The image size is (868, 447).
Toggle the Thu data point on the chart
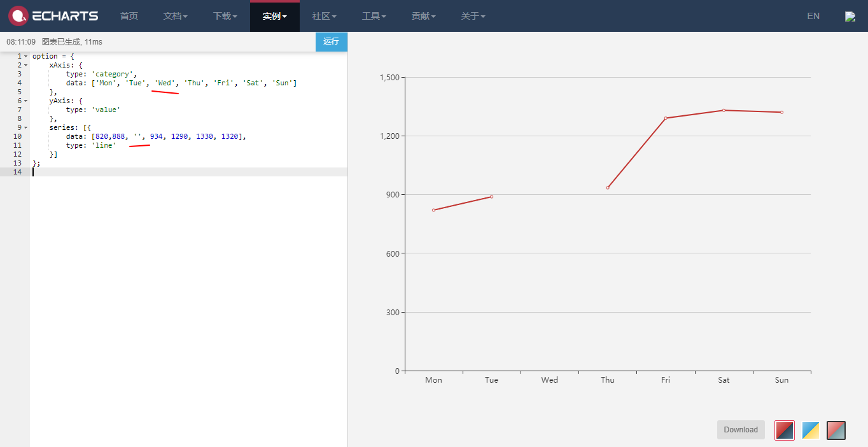608,187
